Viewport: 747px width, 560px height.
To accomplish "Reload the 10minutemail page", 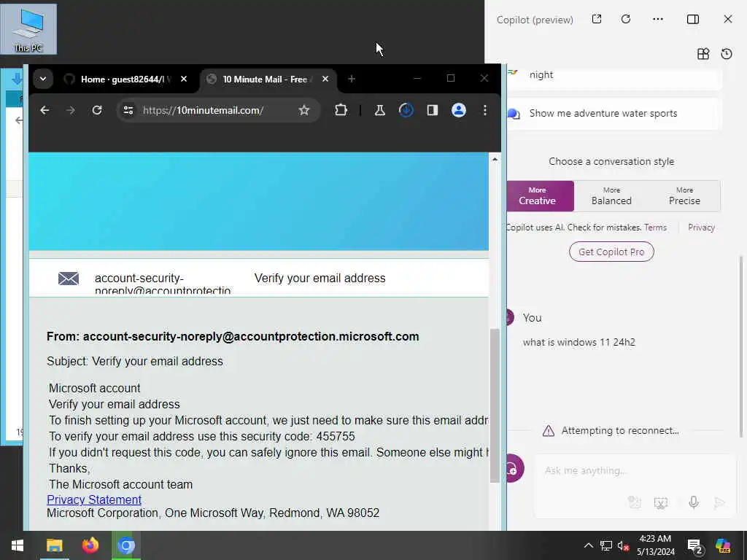I will 97,111.
